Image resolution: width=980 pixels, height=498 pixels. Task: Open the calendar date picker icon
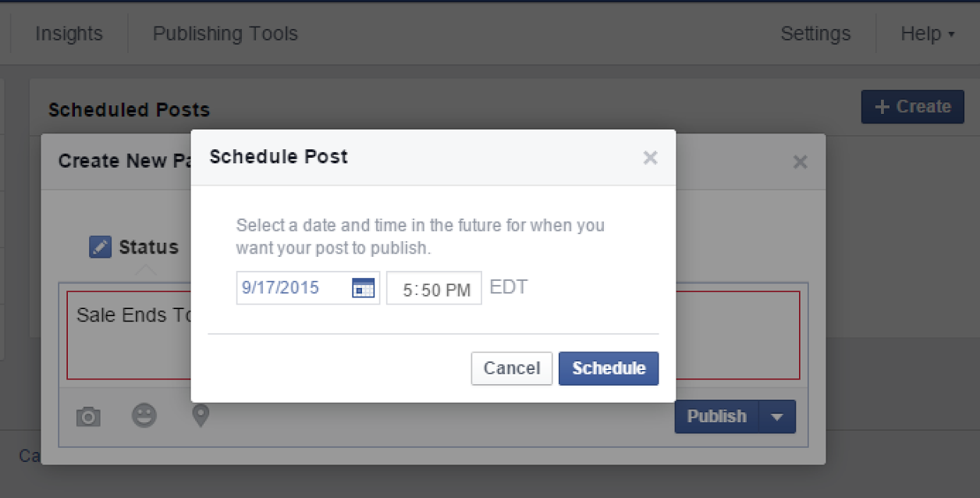click(364, 288)
